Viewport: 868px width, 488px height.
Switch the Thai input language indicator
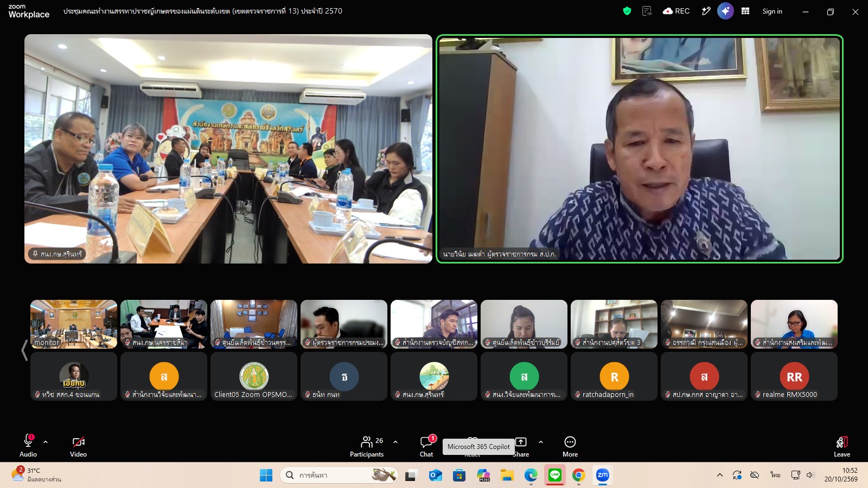pyautogui.click(x=775, y=475)
